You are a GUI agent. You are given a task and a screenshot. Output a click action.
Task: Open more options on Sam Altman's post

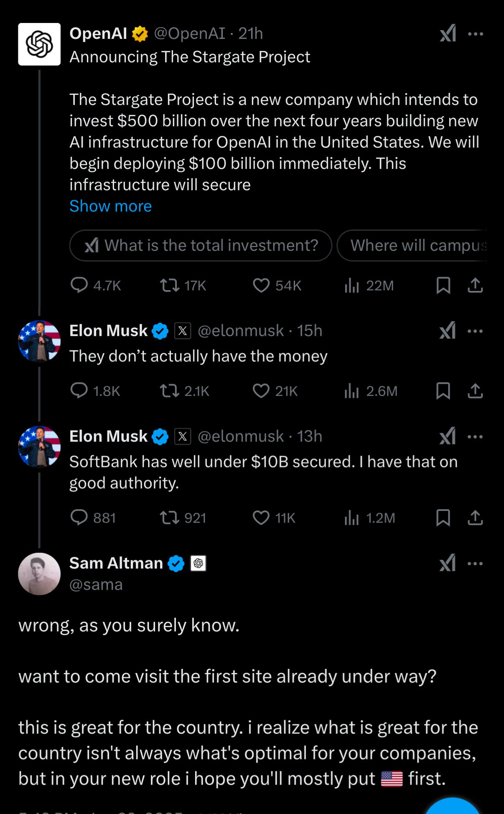pyautogui.click(x=476, y=564)
